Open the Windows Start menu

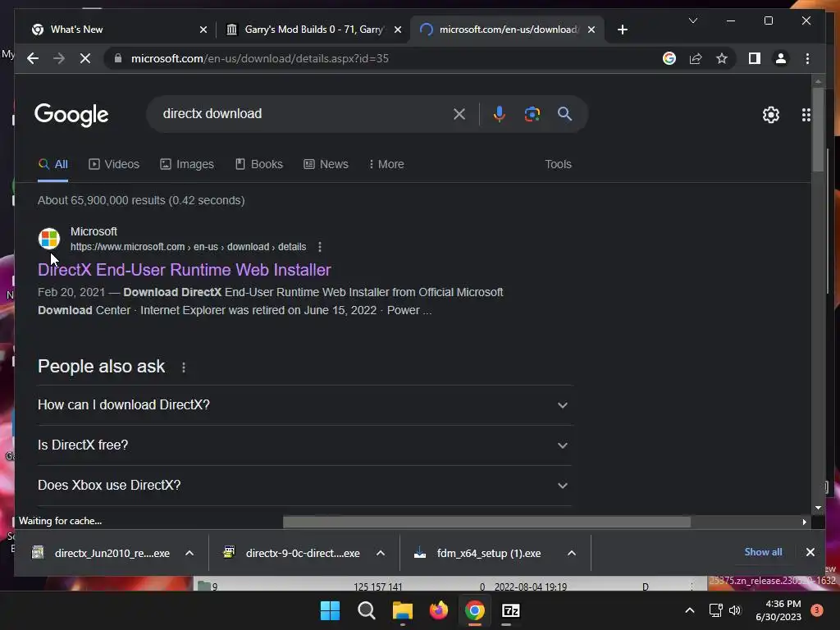tap(330, 610)
